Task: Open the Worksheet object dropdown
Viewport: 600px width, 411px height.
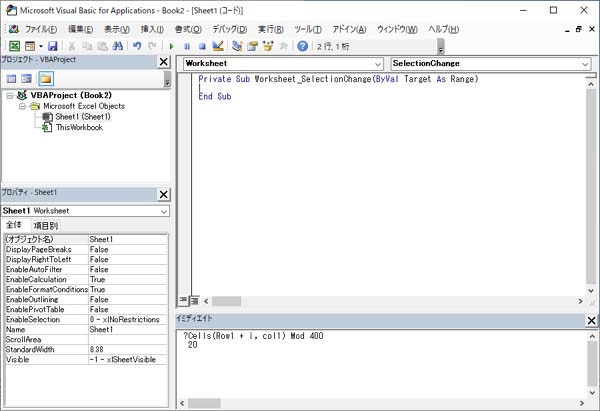Action: click(378, 64)
